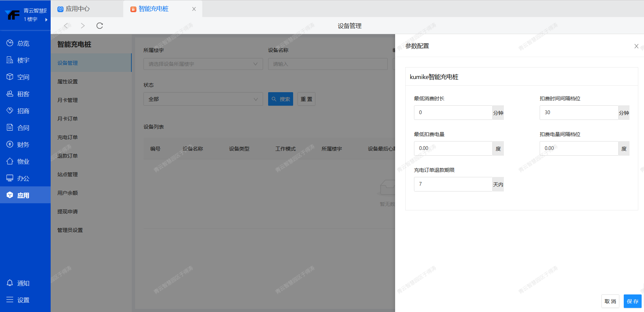Screen dimensions: 644x312
Task: Click the browser refresh icon
Action: click(x=100, y=26)
